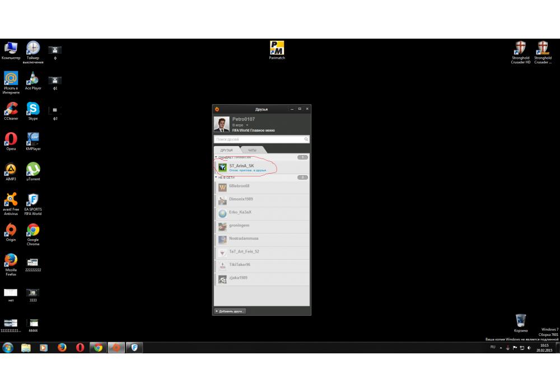Open Firefox from the taskbar
The width and height of the screenshot is (560, 392).
click(62, 347)
